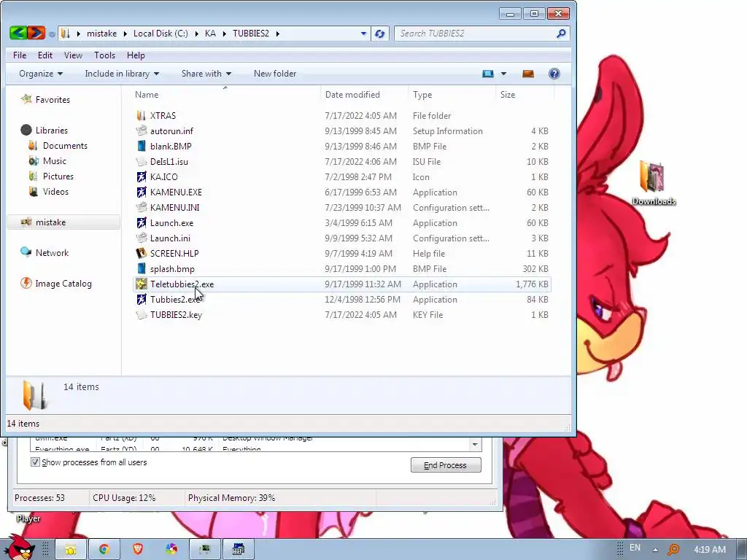Expand the breadcrumb arrow after KA
Image resolution: width=747 pixels, height=560 pixels.
tap(224, 34)
